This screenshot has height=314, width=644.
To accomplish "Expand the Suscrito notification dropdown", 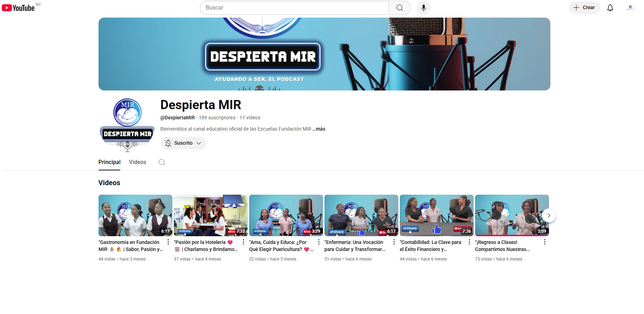I will (183, 143).
